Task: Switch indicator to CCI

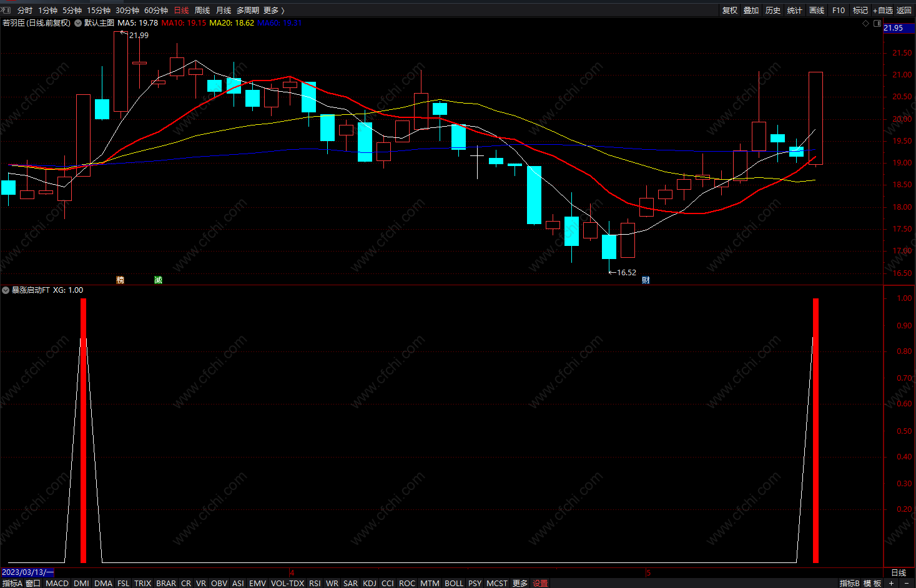Action: [x=388, y=584]
